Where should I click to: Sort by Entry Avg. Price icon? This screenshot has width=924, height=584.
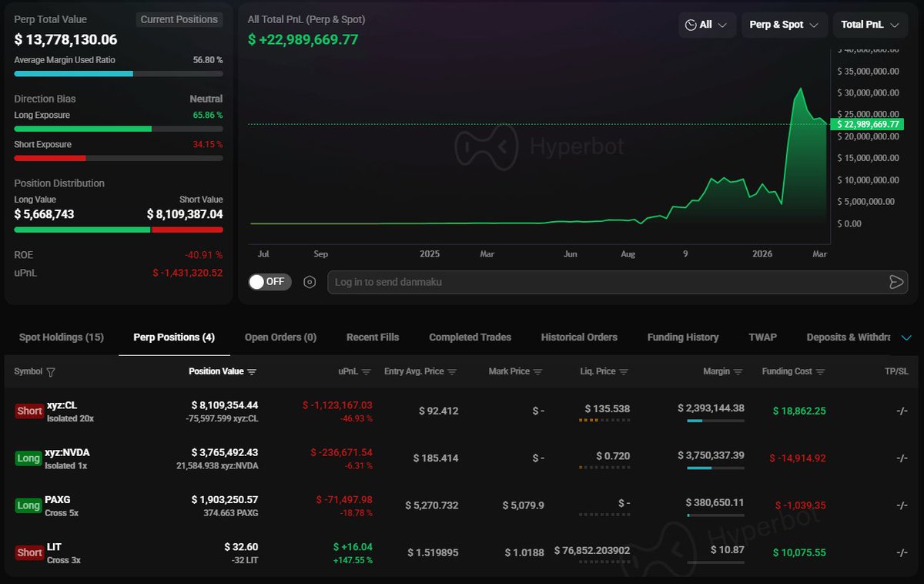452,372
